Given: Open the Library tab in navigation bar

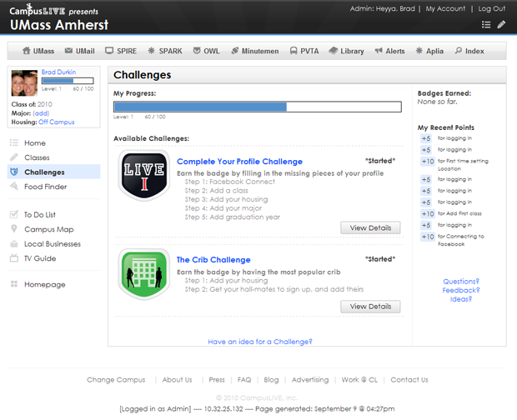Looking at the screenshot, I should click(x=345, y=51).
